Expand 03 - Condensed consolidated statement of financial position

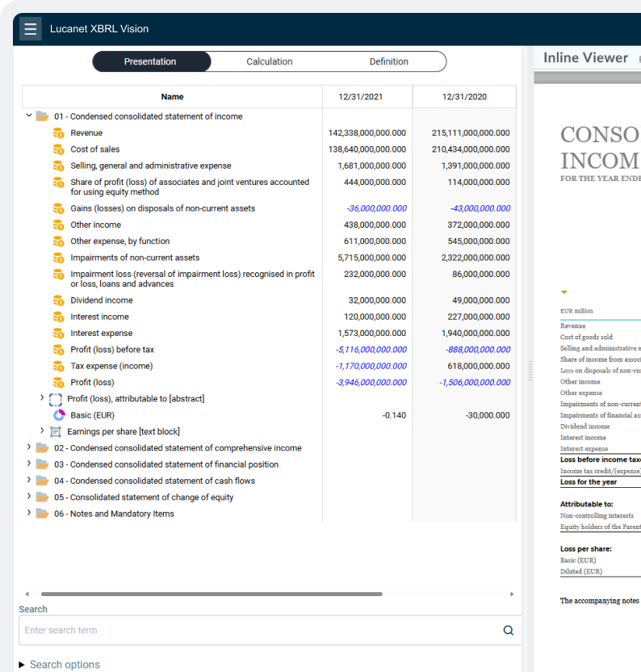29,464
